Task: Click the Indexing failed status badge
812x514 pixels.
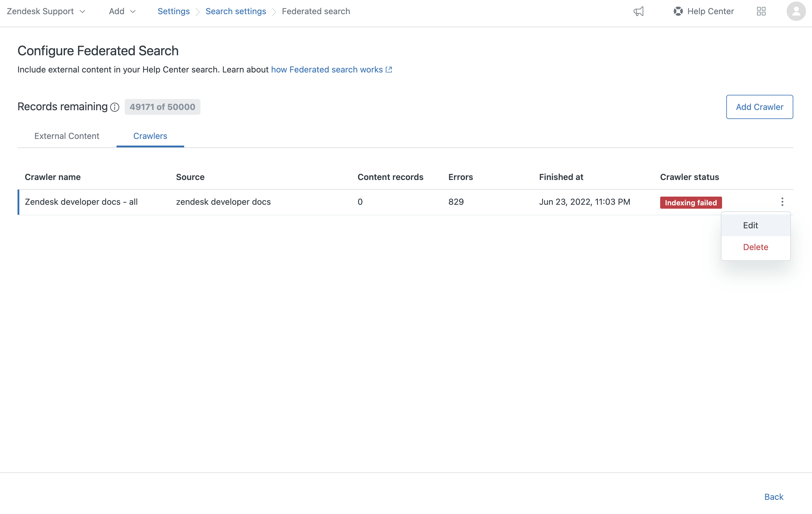Action: click(x=691, y=203)
